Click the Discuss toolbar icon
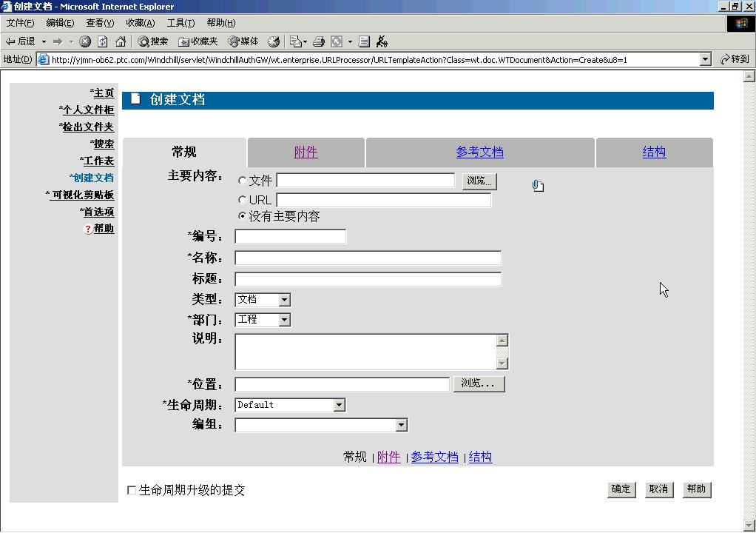The width and height of the screenshot is (756, 533). click(x=364, y=41)
